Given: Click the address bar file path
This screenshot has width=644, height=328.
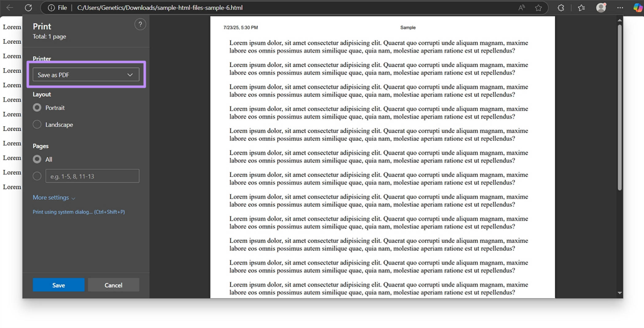Looking at the screenshot, I should [x=160, y=8].
